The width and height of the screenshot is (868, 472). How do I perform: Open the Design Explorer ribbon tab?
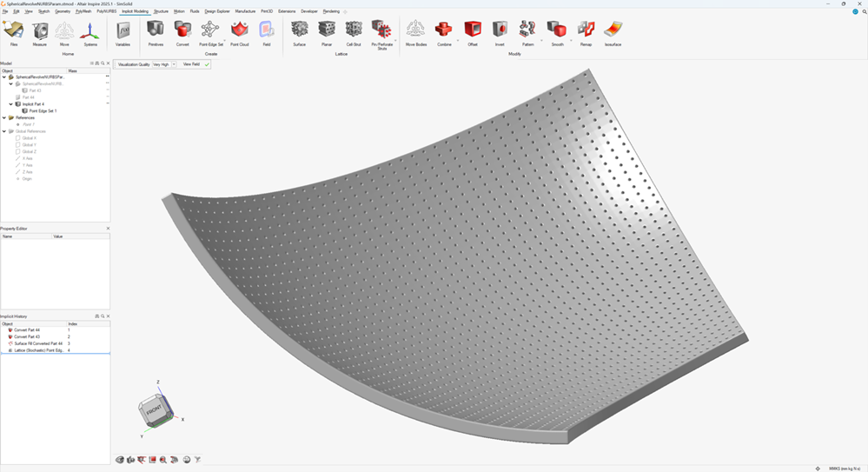click(217, 11)
